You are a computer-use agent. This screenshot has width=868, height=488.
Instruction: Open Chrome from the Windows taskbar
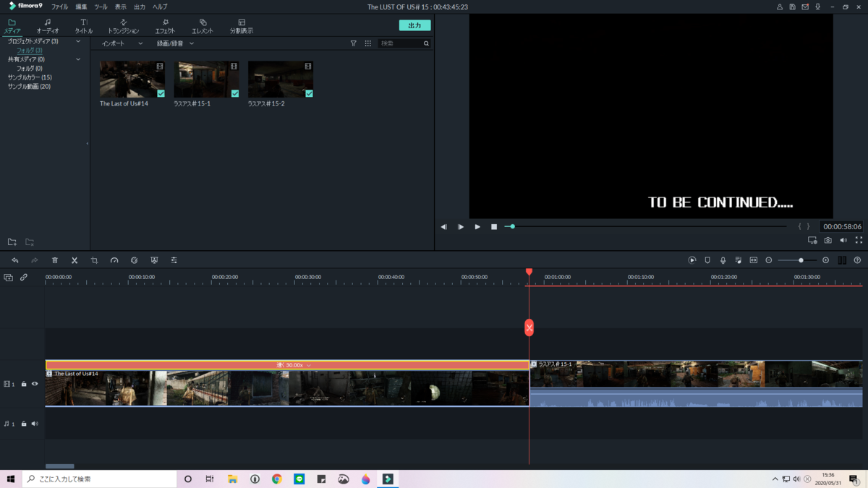click(x=277, y=479)
